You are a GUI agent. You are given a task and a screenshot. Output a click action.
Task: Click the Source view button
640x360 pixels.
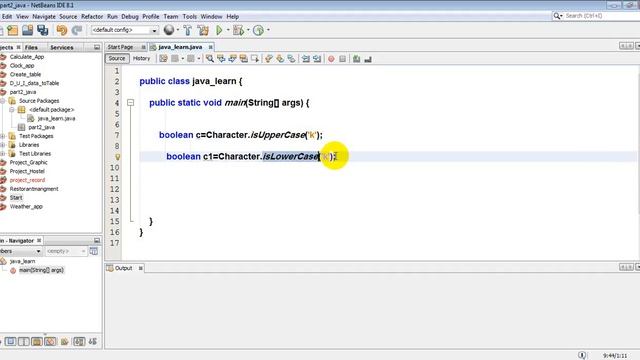pyautogui.click(x=117, y=59)
